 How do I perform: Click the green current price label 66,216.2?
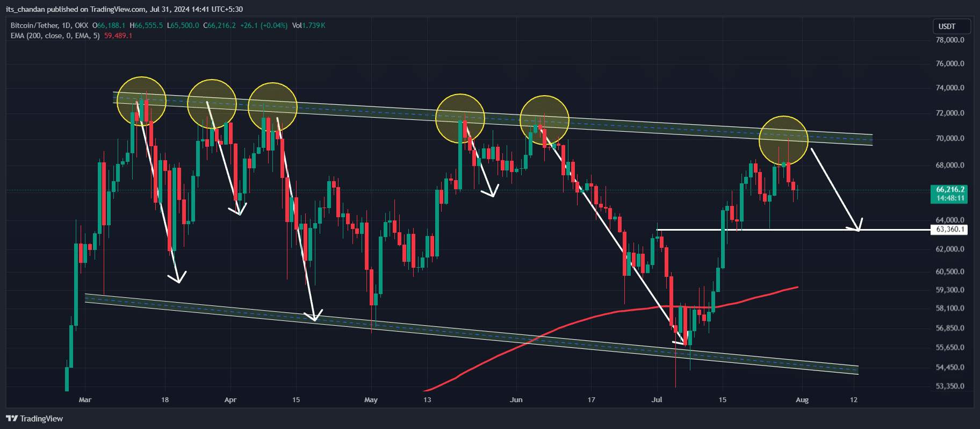[x=950, y=189]
